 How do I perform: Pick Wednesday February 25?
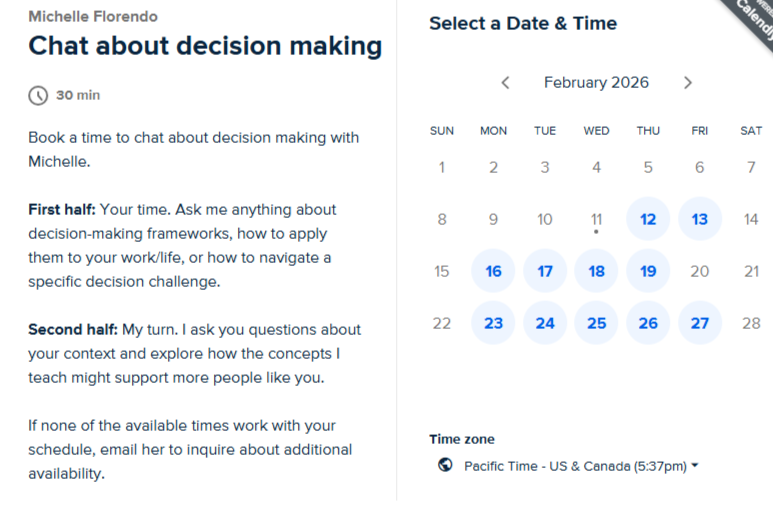click(x=597, y=323)
